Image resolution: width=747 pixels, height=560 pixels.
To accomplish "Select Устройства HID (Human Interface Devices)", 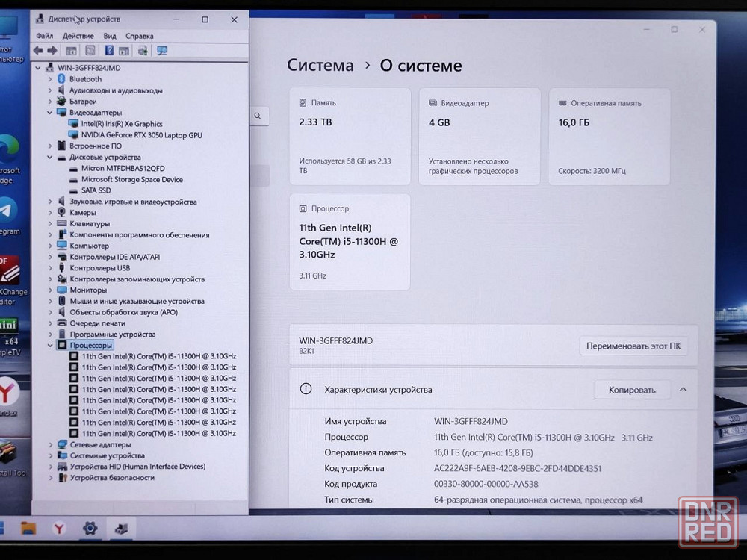I will click(x=137, y=466).
